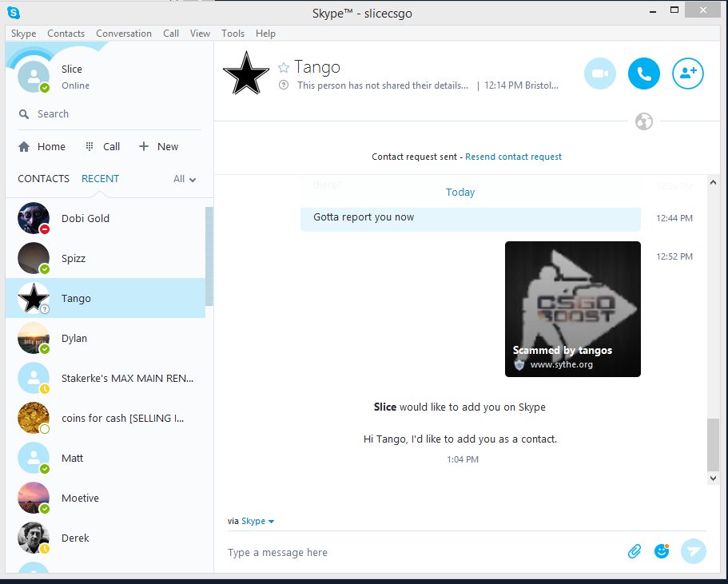728x584 pixels.
Task: Click Tango name in conversation header
Action: click(317, 67)
